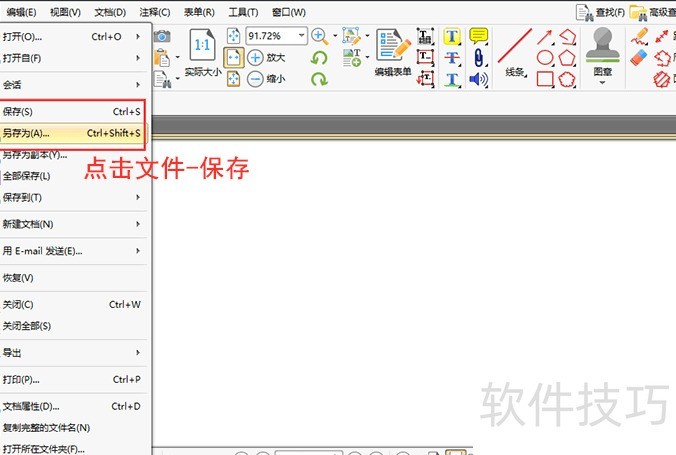Click the speaker sound annotation icon

(478, 79)
